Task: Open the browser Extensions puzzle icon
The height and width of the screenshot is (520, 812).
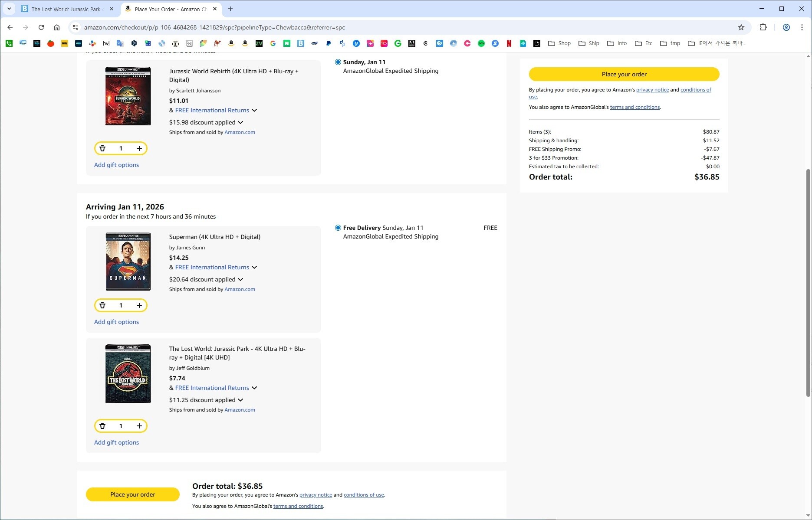Action: tap(763, 27)
